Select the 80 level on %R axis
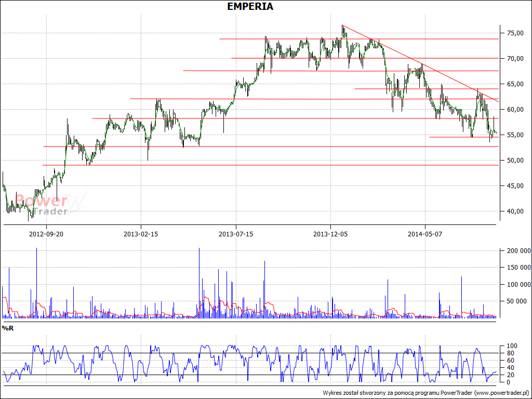Screen dimensions: 532x399 (x=510, y=353)
